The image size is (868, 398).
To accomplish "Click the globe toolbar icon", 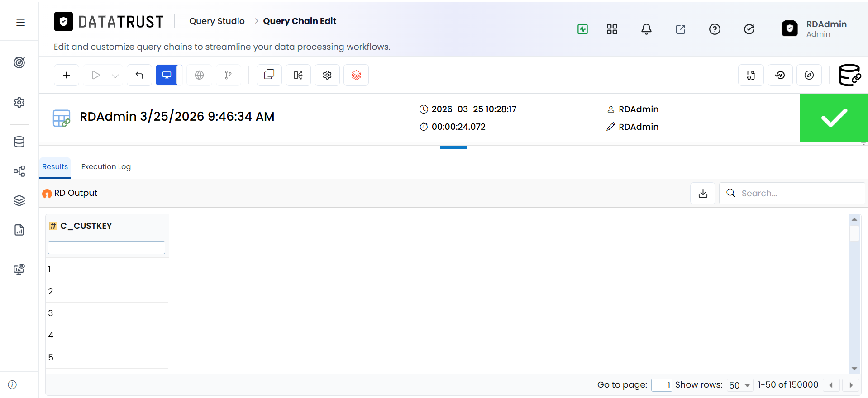I will [x=199, y=75].
